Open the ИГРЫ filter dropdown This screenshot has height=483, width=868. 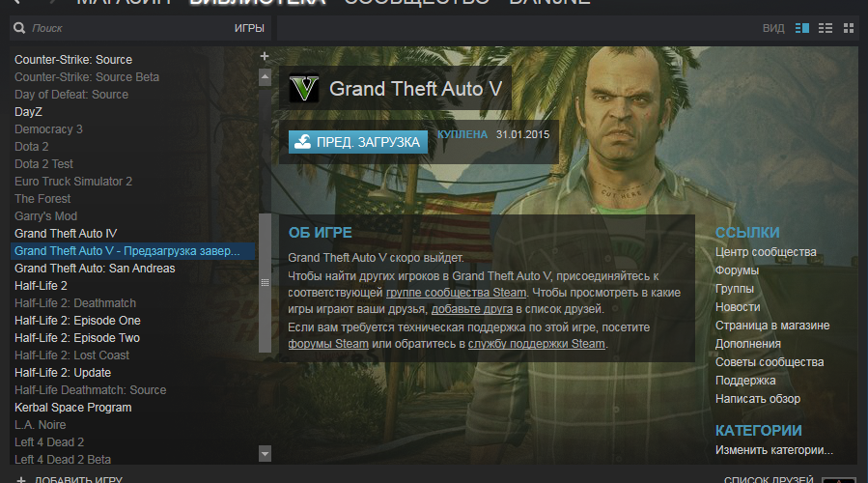[249, 28]
